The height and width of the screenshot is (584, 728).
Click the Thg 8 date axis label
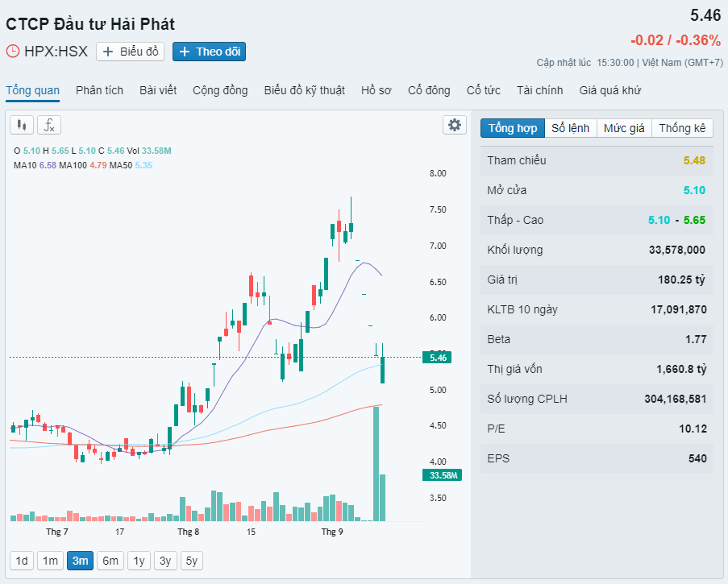(x=188, y=532)
